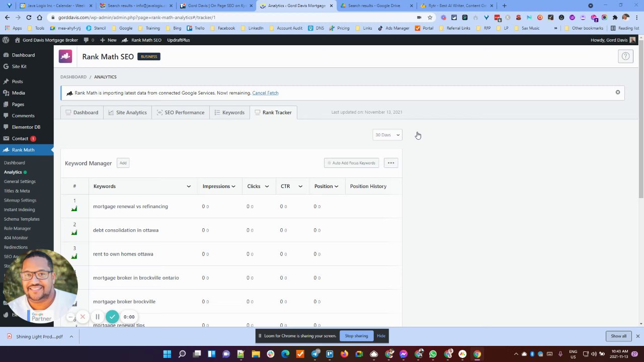Open 404 Monitor in Rank Math submenu
The height and width of the screenshot is (362, 644).
(16, 238)
